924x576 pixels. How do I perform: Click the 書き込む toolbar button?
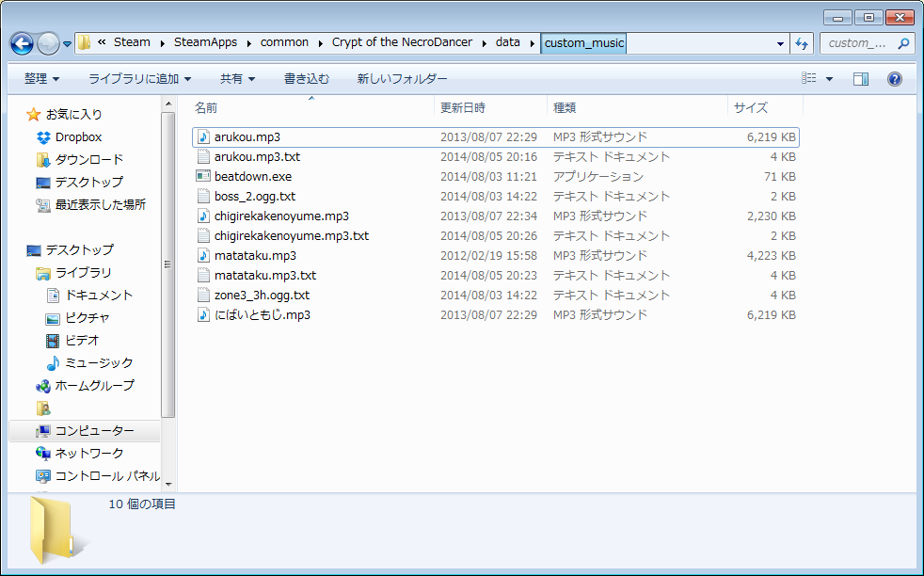(307, 78)
